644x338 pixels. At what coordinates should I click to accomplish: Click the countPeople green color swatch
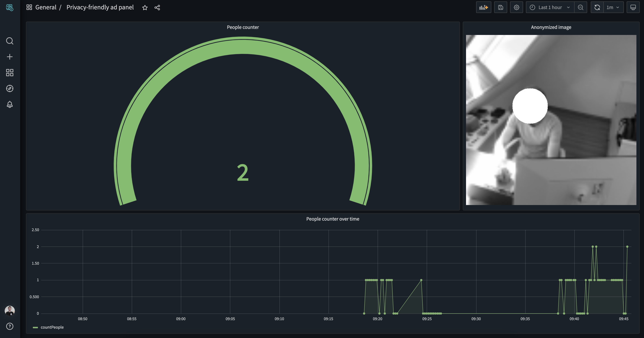coord(35,328)
